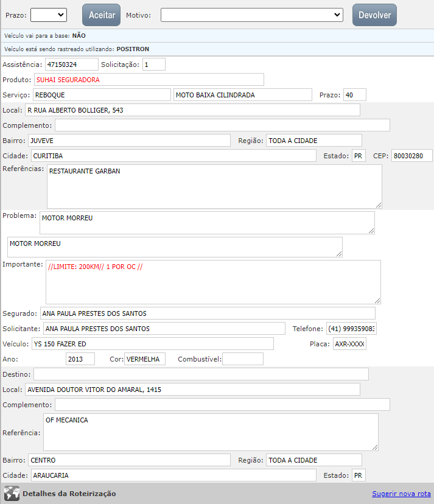Select the Solicitação field

153,64
